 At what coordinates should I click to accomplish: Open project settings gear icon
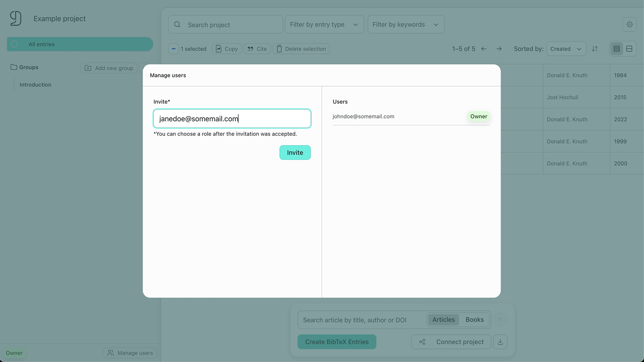coord(629,24)
